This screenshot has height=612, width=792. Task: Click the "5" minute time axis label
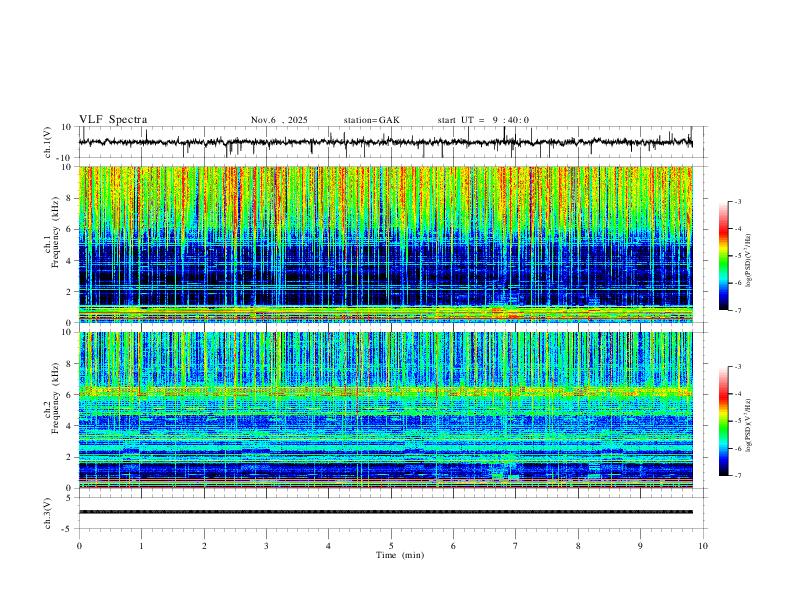click(x=391, y=546)
